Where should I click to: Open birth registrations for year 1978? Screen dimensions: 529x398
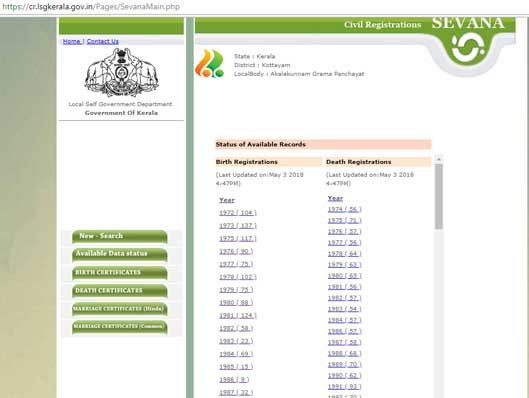tap(238, 277)
